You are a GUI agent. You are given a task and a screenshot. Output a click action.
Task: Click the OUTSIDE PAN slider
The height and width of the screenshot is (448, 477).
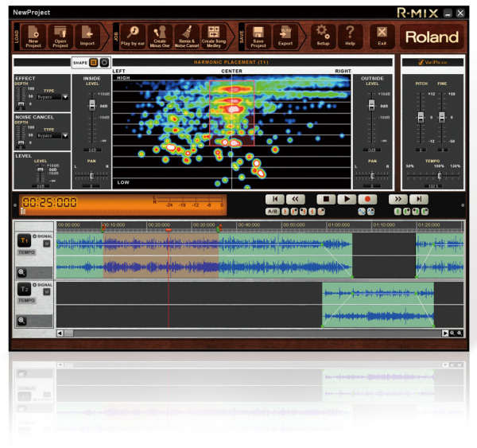[x=372, y=176]
